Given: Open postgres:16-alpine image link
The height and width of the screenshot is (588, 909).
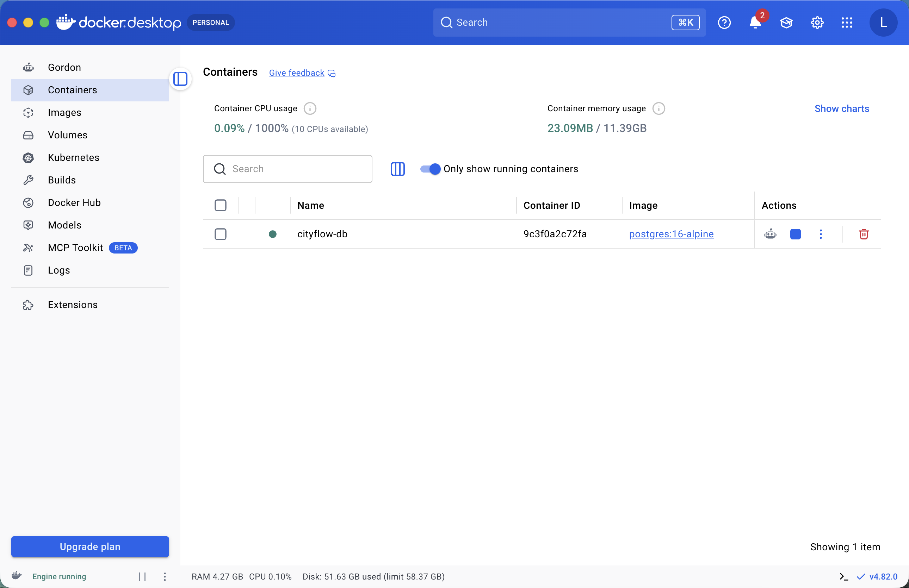Looking at the screenshot, I should pos(671,234).
